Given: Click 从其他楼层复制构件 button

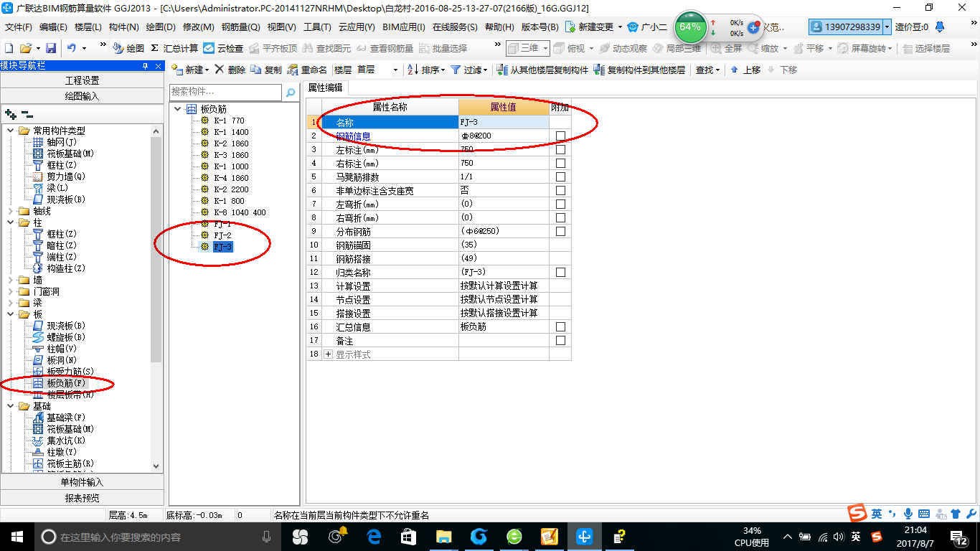Looking at the screenshot, I should click(542, 70).
